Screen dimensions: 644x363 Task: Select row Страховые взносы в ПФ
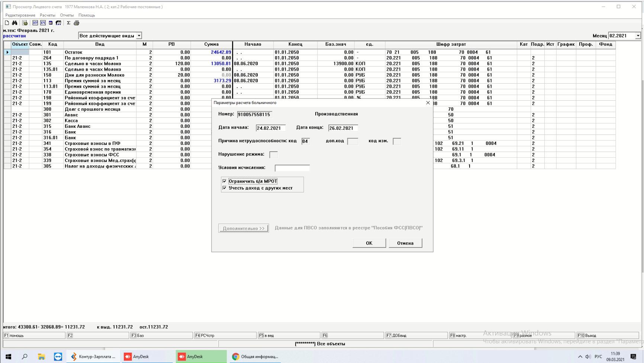(x=107, y=143)
